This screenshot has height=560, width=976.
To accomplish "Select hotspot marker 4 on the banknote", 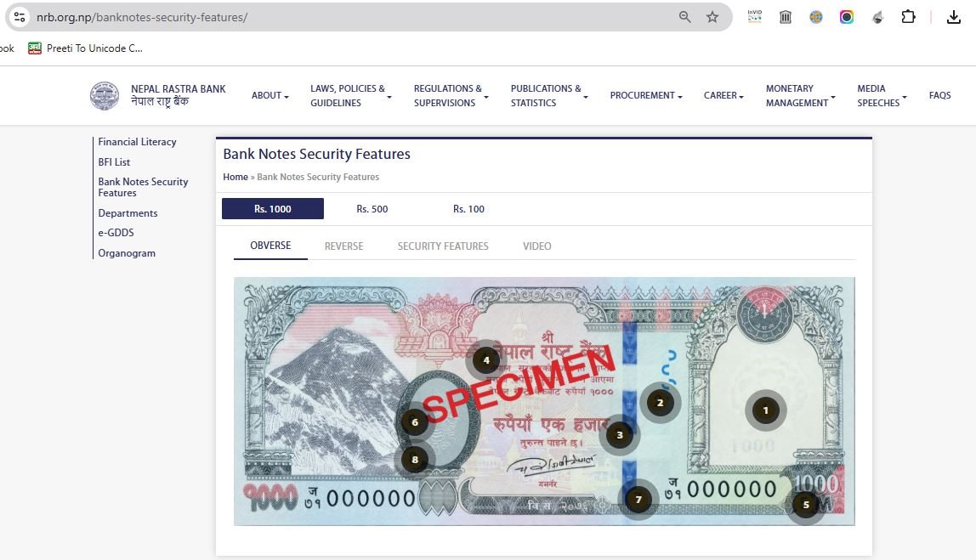I will 486,359.
